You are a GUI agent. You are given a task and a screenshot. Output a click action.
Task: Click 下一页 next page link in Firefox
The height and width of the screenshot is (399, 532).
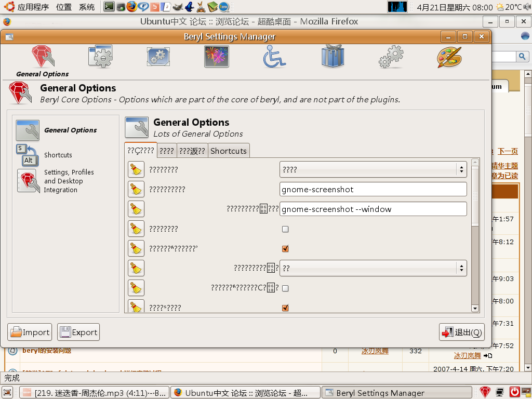click(508, 151)
